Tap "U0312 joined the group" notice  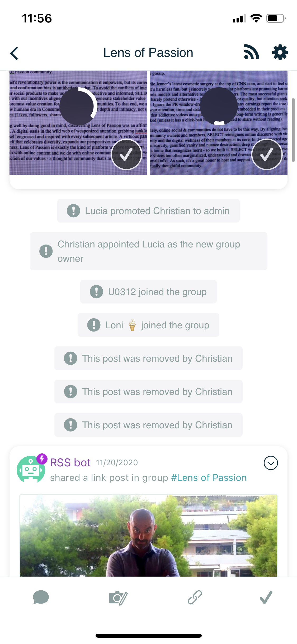148,292
